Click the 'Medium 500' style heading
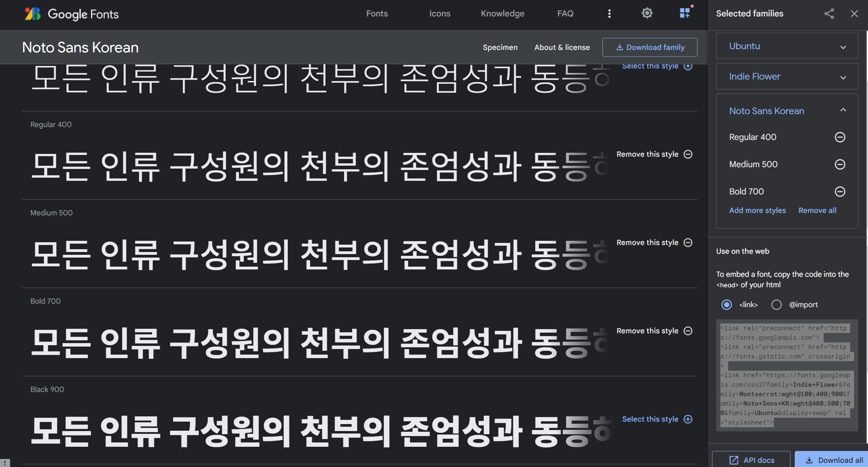The height and width of the screenshot is (467, 868). pos(51,213)
